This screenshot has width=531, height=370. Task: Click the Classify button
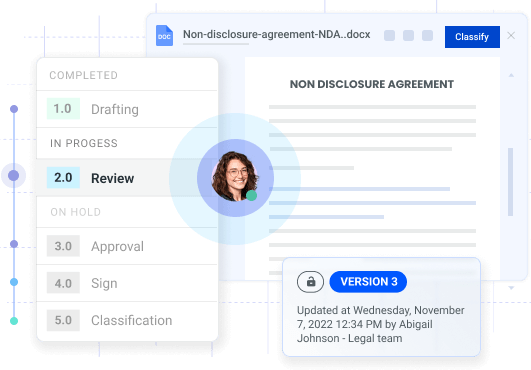(x=472, y=37)
